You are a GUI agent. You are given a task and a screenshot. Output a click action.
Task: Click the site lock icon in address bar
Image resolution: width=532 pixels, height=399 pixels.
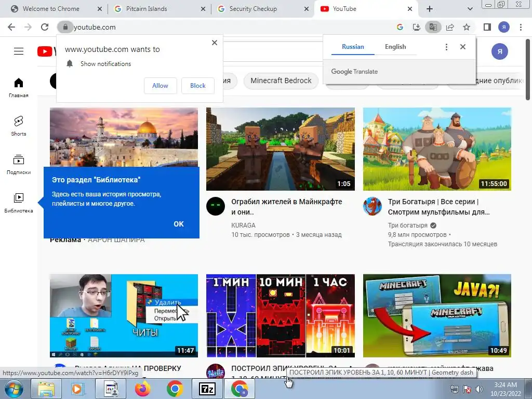tap(65, 27)
